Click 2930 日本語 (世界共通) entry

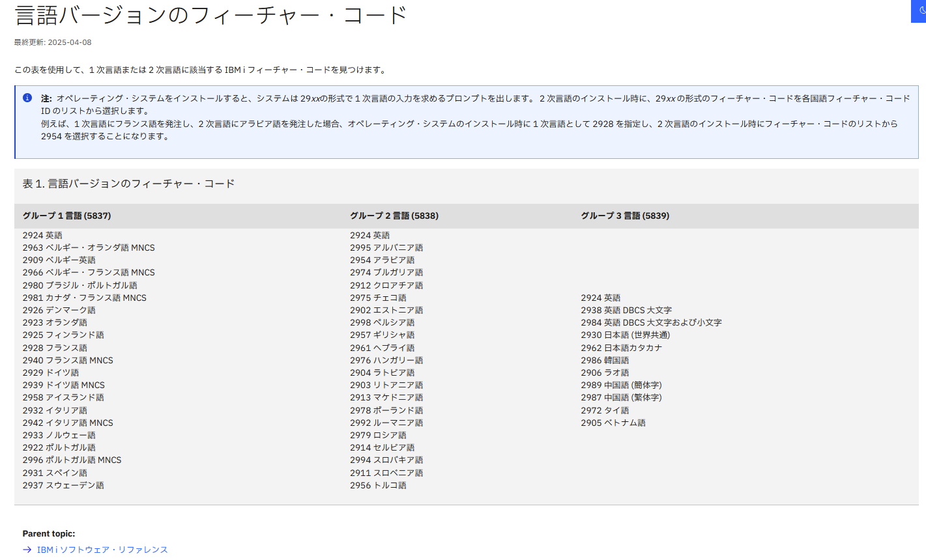(626, 335)
